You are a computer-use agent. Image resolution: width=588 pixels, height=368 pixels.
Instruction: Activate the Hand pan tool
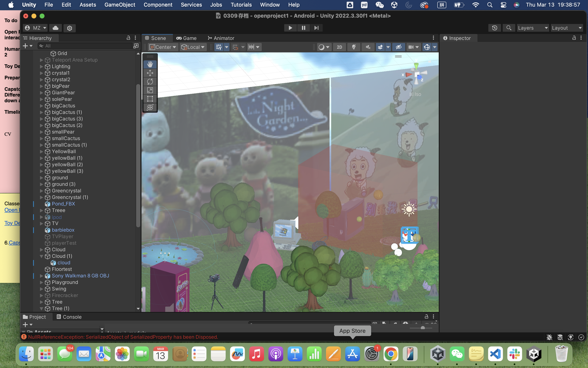pos(150,64)
